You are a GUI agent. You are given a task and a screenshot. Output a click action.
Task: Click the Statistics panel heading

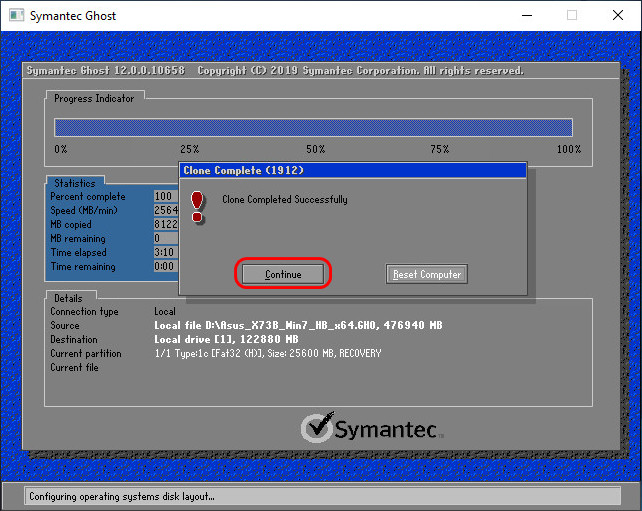pos(75,183)
